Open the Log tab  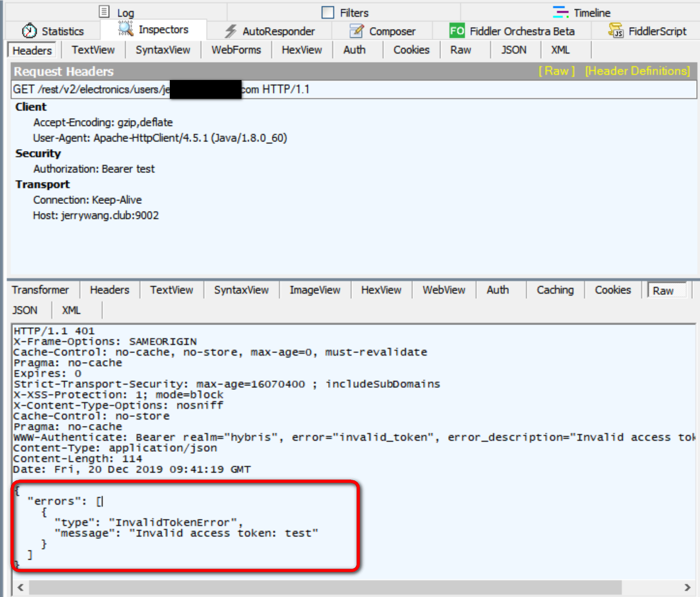116,12
